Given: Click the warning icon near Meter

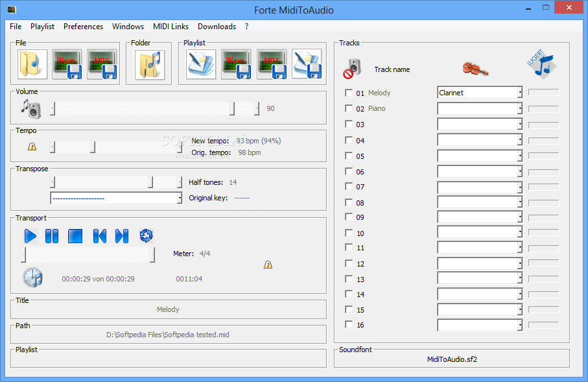Looking at the screenshot, I should (x=268, y=265).
